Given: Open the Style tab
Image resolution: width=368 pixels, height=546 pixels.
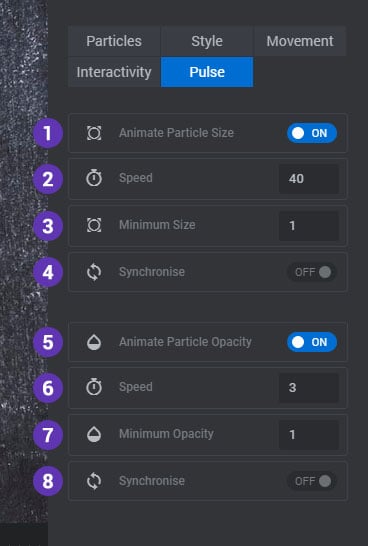Looking at the screenshot, I should 207,41.
